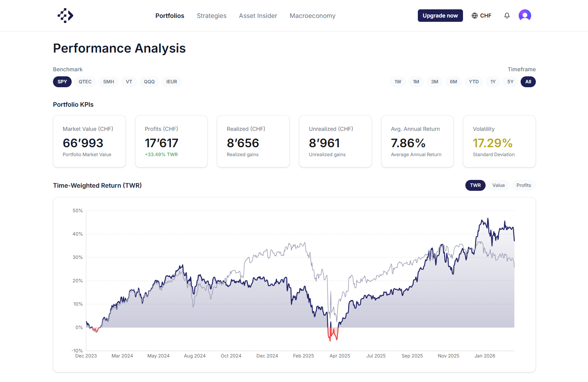The height and width of the screenshot is (382, 588).
Task: Switch chart to Value view
Action: pyautogui.click(x=498, y=185)
